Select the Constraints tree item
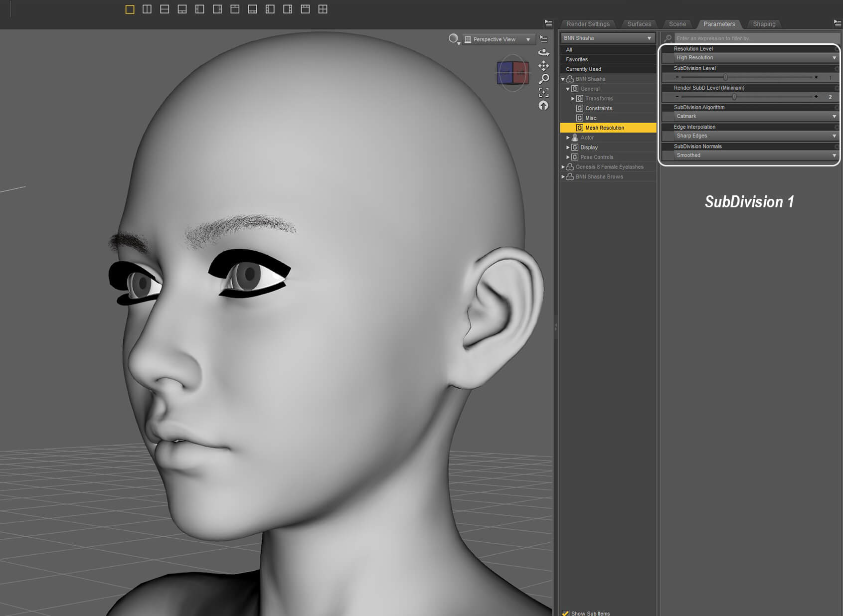Screen dimensions: 843x616 tap(599, 108)
